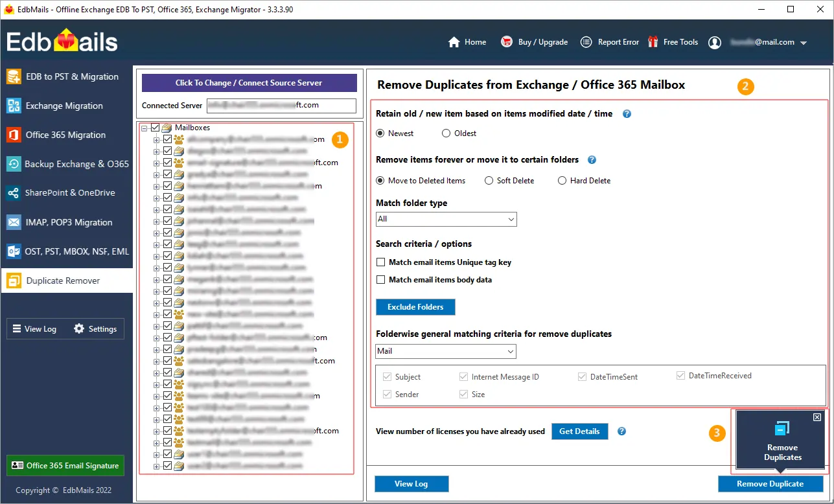Image resolution: width=834 pixels, height=504 pixels.
Task: Select the Duplicate Remover sidebar item
Action: [67, 281]
